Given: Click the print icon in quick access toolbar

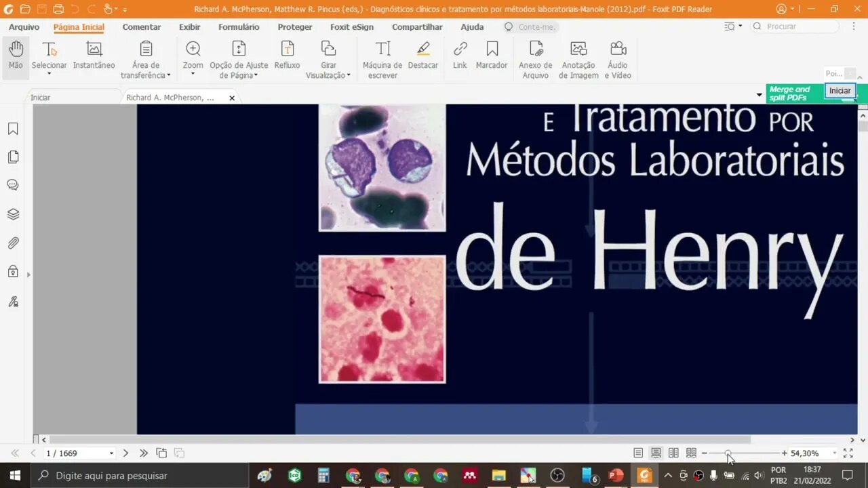Looking at the screenshot, I should pos(58,9).
